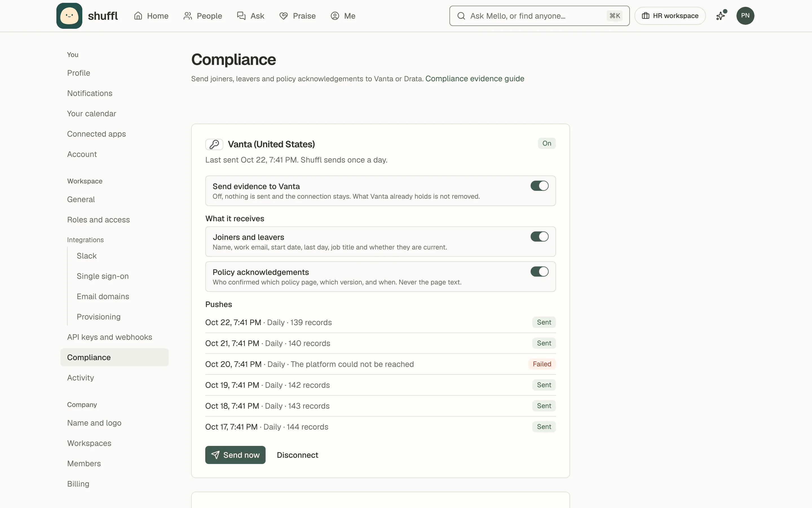Click the On status badge for Vanta
Image resolution: width=812 pixels, height=508 pixels.
(547, 143)
